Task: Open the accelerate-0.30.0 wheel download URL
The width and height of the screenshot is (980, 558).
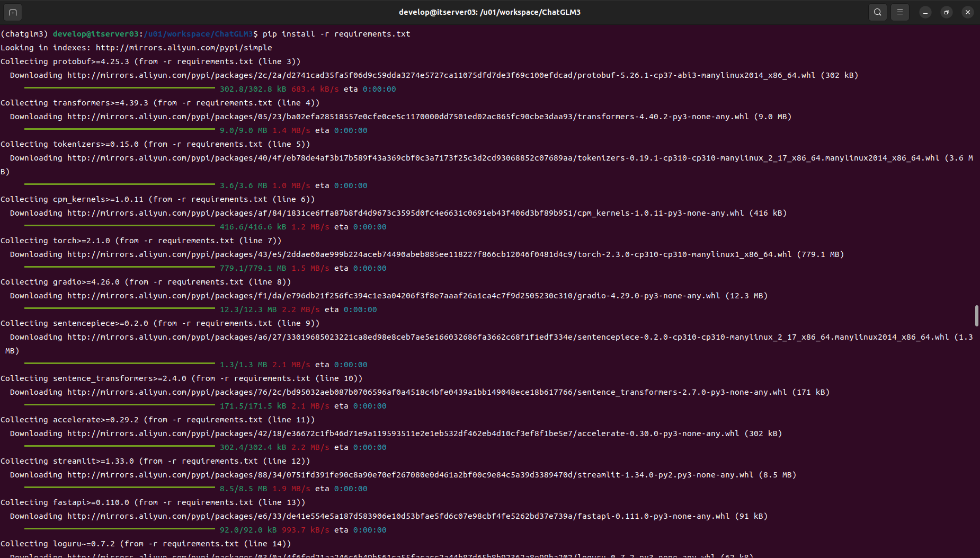Action: (x=403, y=433)
